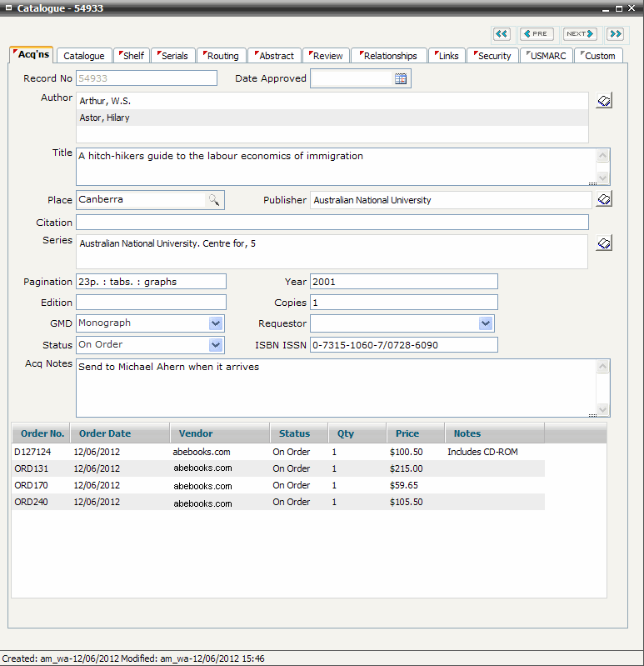The width and height of the screenshot is (644, 666).
Task: Jump to first record with double-left arrow
Action: coord(502,34)
